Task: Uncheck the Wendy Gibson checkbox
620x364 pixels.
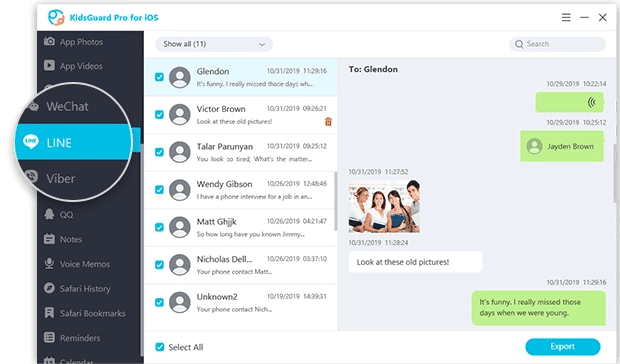Action: coord(159,190)
